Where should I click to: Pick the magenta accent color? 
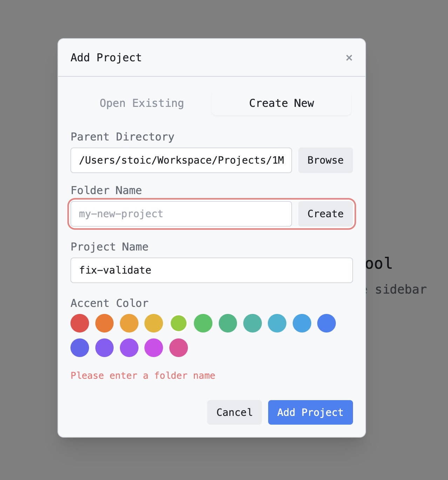(154, 348)
